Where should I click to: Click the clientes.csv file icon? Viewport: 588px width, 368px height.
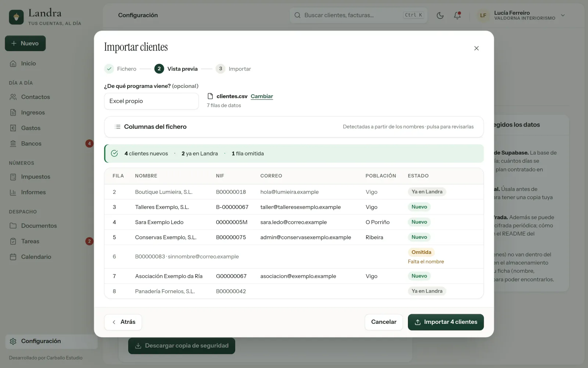pos(210,96)
